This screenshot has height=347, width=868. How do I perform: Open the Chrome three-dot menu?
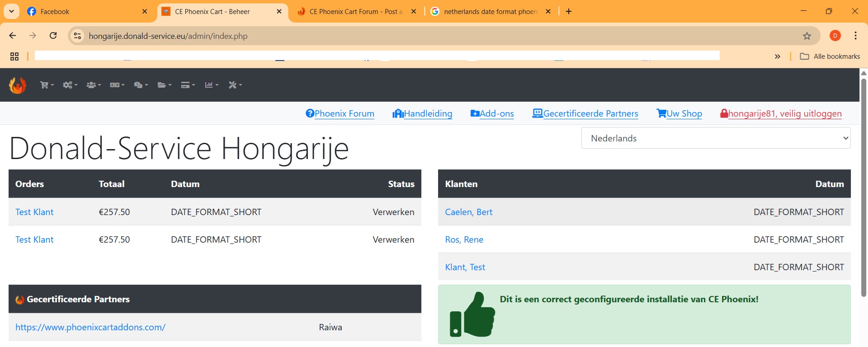(x=855, y=36)
